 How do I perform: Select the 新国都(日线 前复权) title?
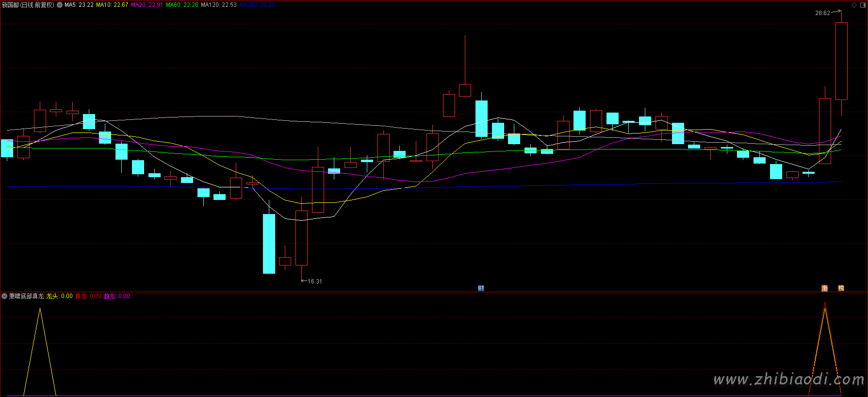point(28,5)
